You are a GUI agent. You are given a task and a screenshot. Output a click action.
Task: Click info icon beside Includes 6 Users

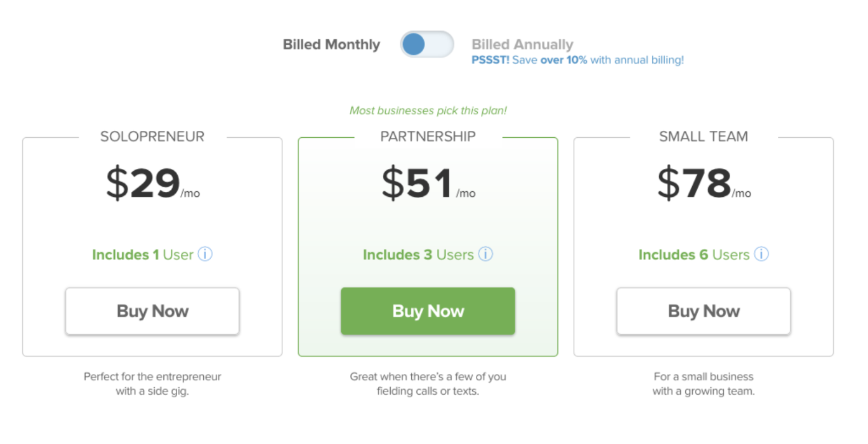coord(761,254)
